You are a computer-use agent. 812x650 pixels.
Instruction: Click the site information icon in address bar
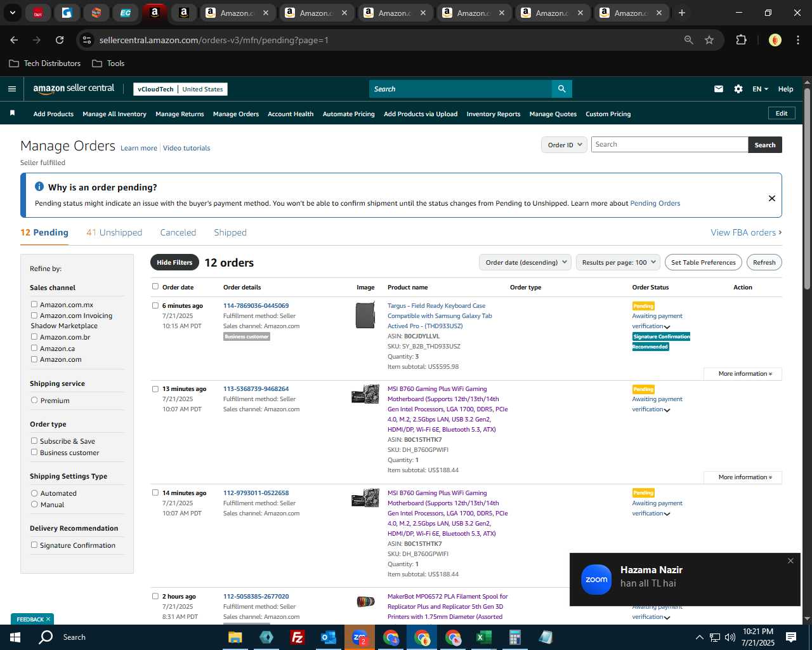(87, 40)
